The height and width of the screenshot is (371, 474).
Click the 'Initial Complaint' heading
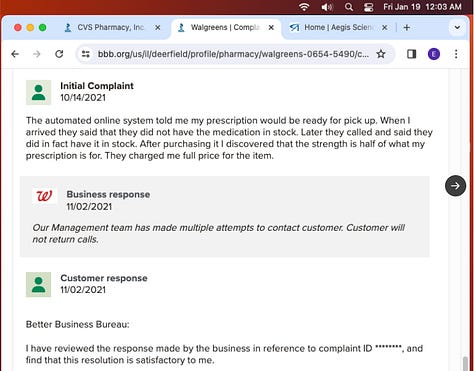97,86
